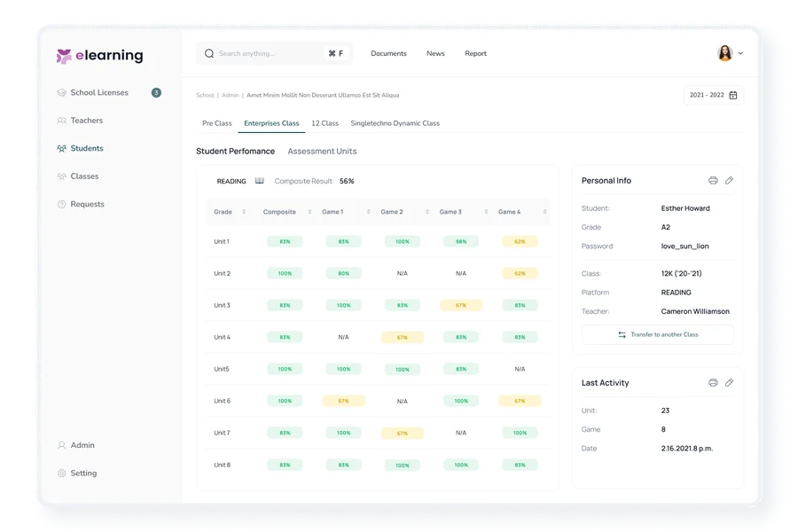The height and width of the screenshot is (532, 798).
Task: Go to Teachers in the sidebar
Action: point(86,121)
